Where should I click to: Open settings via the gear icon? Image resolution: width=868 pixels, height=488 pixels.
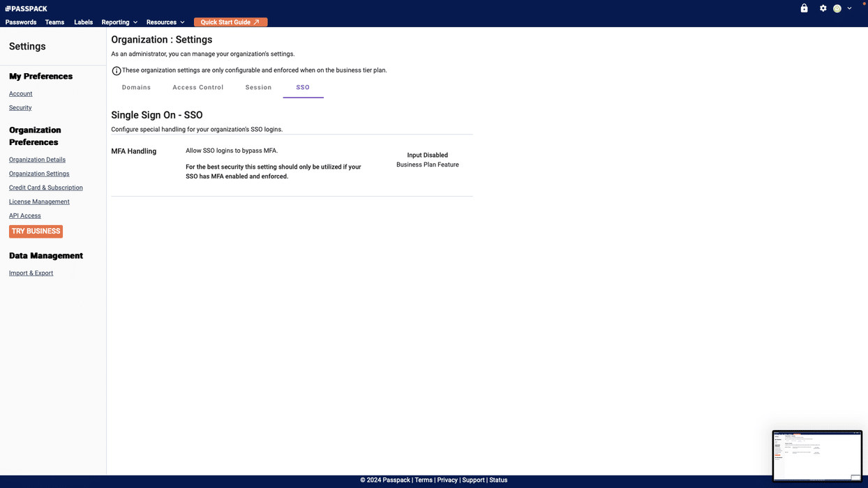pyautogui.click(x=823, y=8)
